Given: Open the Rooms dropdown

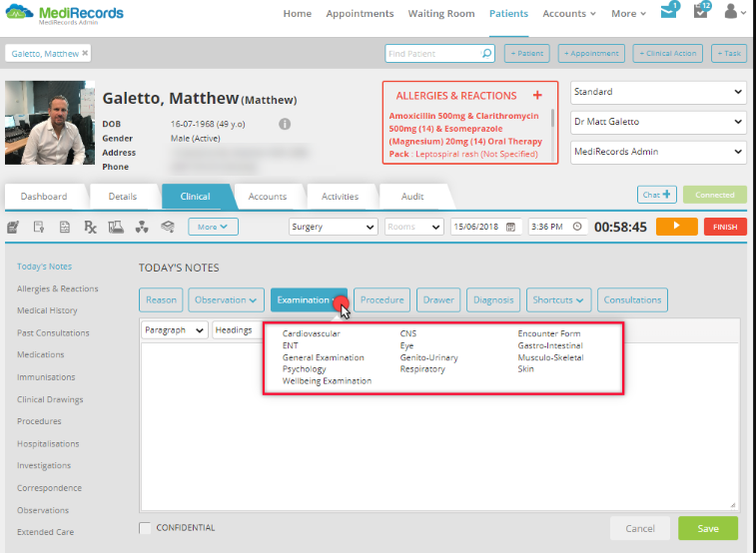Looking at the screenshot, I should 414,227.
